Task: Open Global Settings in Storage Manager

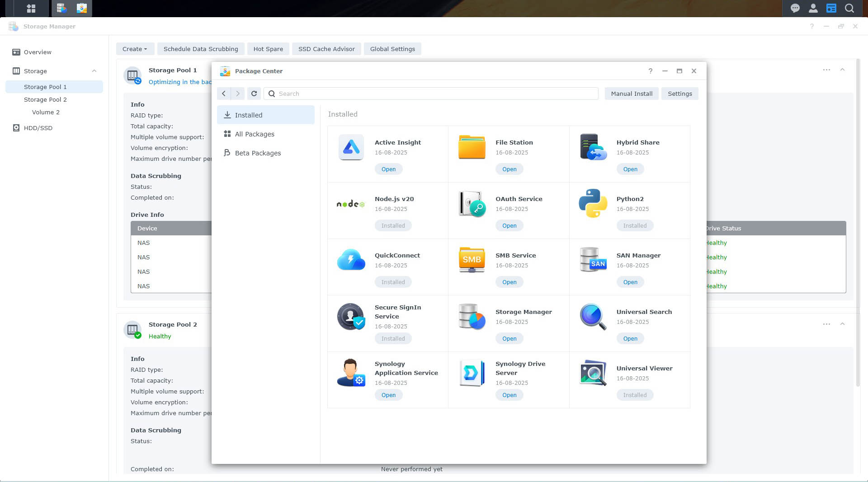Action: tap(392, 49)
